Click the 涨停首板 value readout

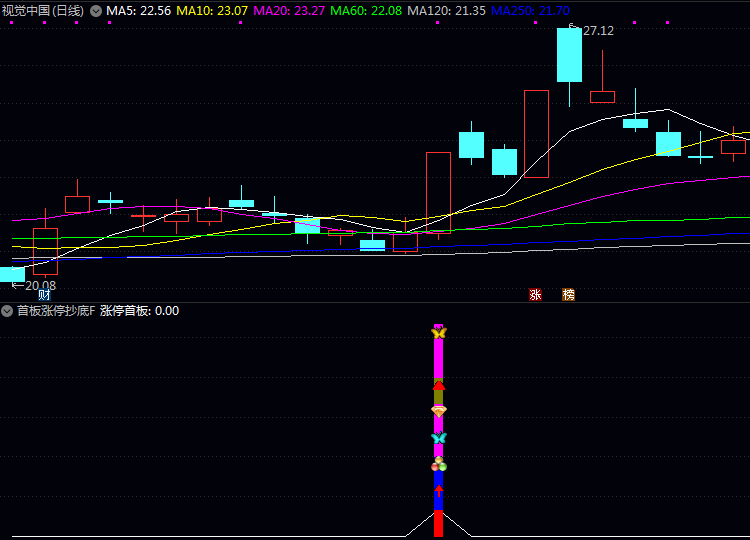point(139,311)
